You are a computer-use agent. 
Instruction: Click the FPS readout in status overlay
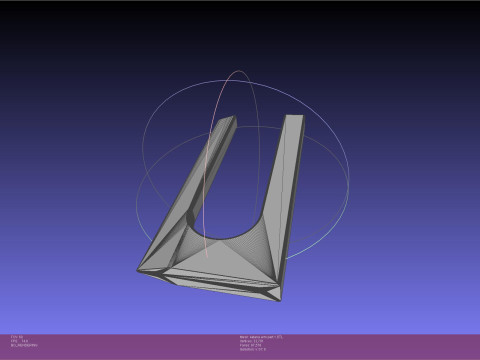coord(19,341)
